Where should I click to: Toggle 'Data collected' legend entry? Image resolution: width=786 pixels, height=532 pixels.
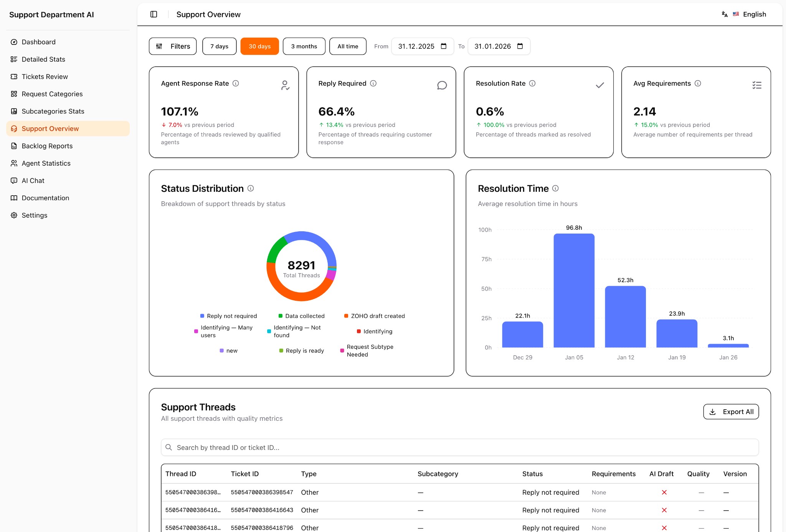(x=302, y=316)
